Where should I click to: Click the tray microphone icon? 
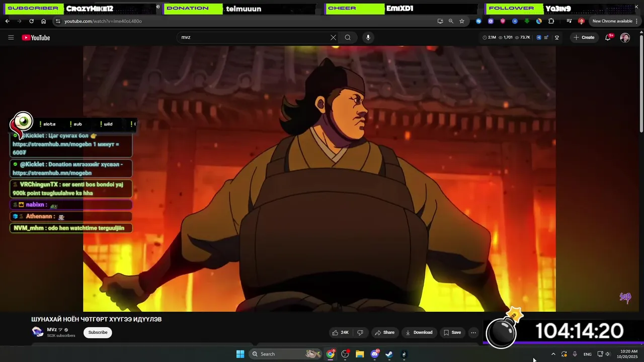(x=575, y=354)
